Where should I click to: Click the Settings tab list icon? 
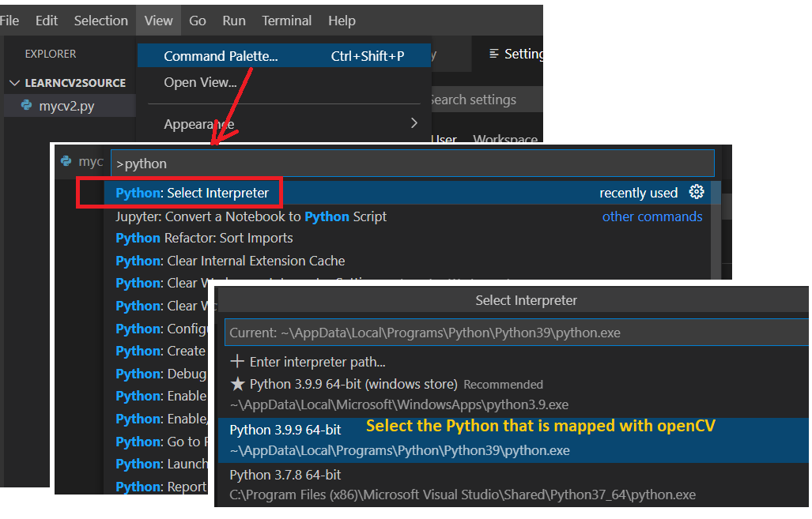[x=494, y=54]
